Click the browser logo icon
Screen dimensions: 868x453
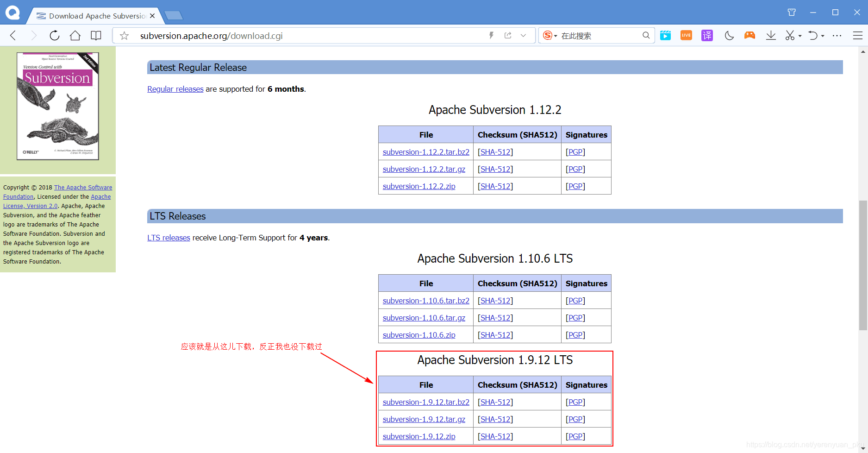12,13
